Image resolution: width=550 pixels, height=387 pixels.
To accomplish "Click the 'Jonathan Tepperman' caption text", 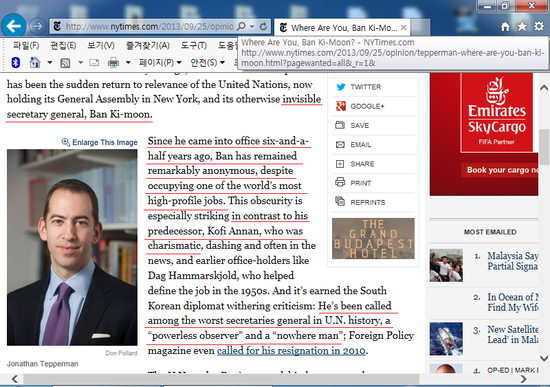I will [x=42, y=363].
